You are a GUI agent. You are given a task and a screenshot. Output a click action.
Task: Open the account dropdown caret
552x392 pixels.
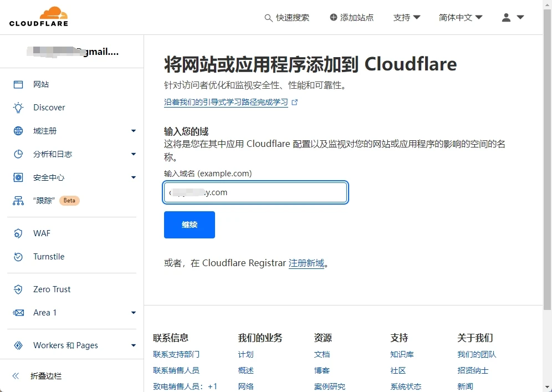click(520, 17)
